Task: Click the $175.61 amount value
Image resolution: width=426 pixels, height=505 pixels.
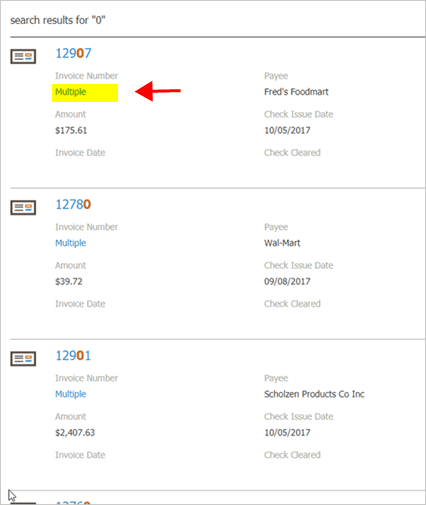Action: (x=71, y=130)
